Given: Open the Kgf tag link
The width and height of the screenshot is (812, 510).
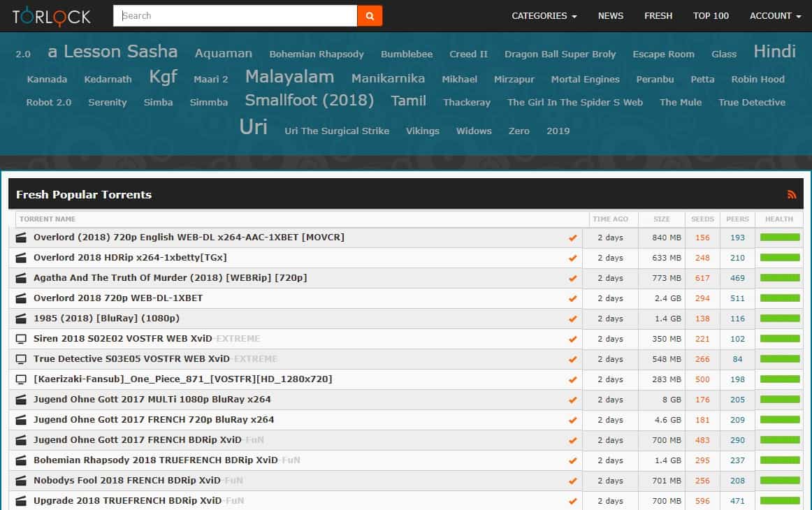Looking at the screenshot, I should point(163,77).
